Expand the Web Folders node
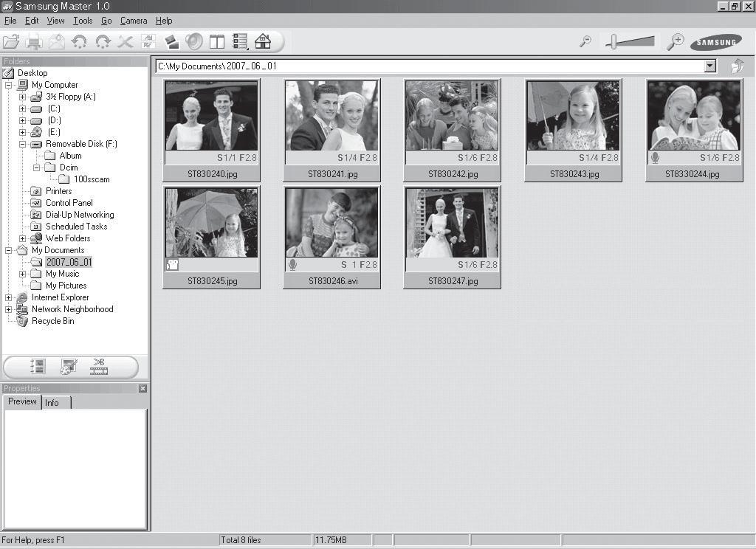Image resolution: width=756 pixels, height=549 pixels. [23, 238]
